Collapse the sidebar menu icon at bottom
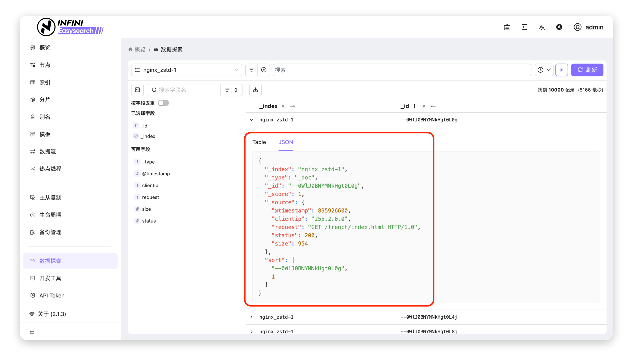The image size is (633, 364). (x=32, y=332)
